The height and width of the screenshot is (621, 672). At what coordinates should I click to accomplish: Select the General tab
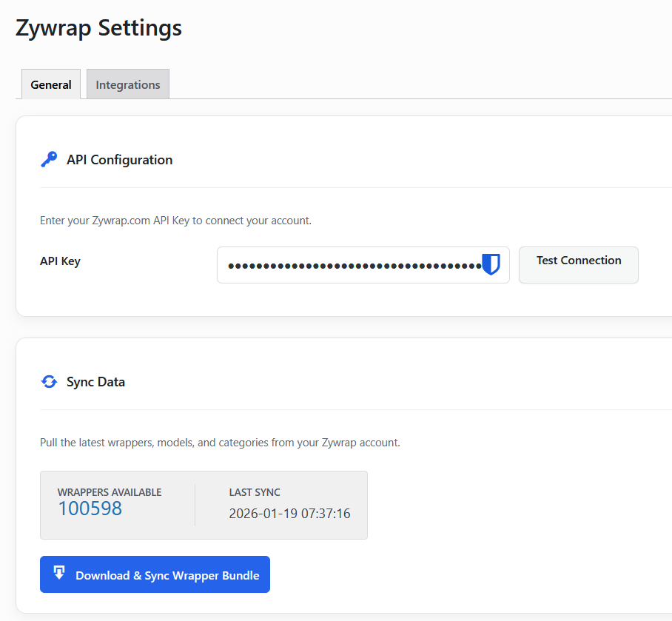[50, 84]
